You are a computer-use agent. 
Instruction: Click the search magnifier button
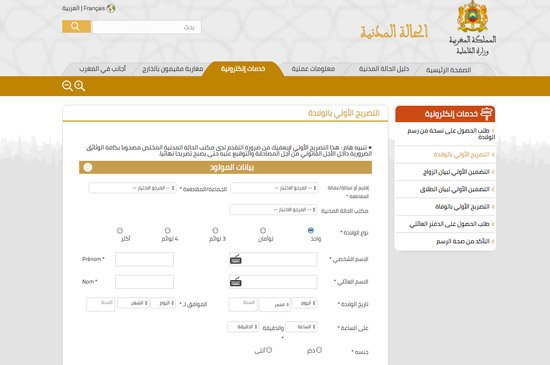(x=76, y=27)
